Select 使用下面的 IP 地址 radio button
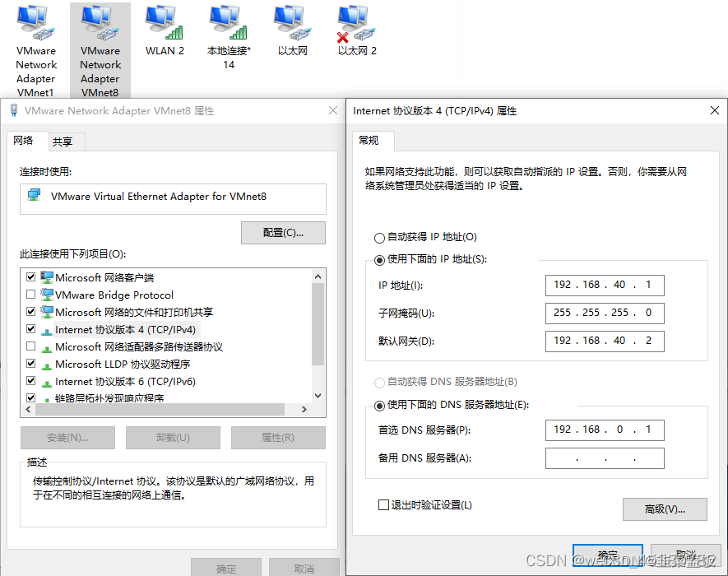 (x=379, y=260)
